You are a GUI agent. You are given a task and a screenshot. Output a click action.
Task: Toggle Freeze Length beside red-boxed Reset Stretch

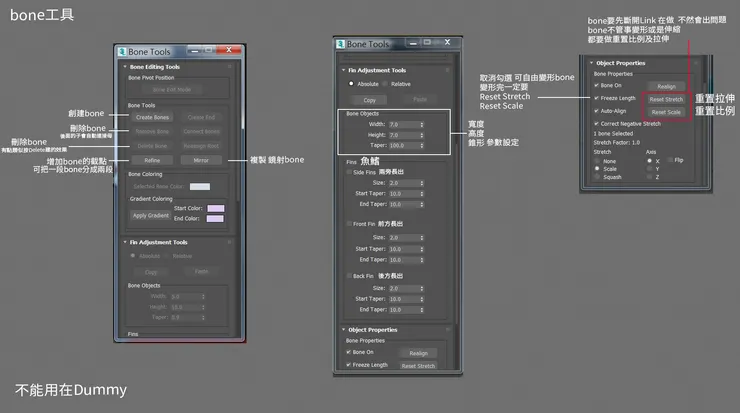coord(597,98)
